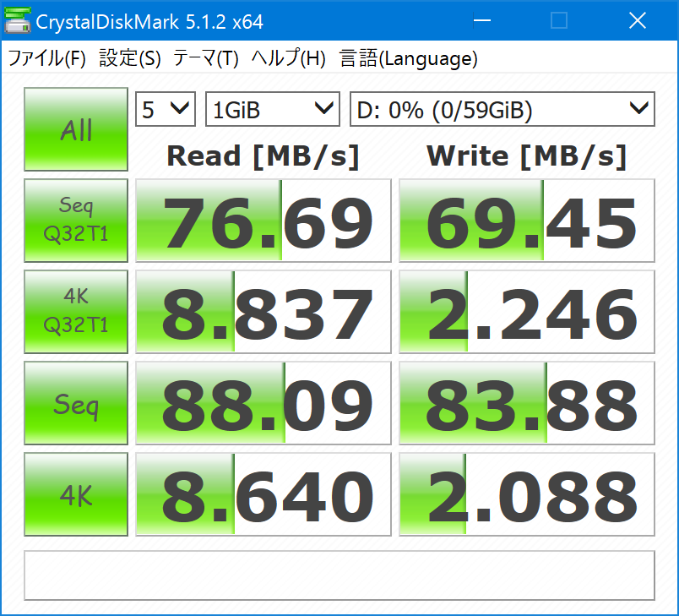Image resolution: width=679 pixels, height=616 pixels.
Task: Open the 設定(S) menu
Action: click(x=130, y=58)
